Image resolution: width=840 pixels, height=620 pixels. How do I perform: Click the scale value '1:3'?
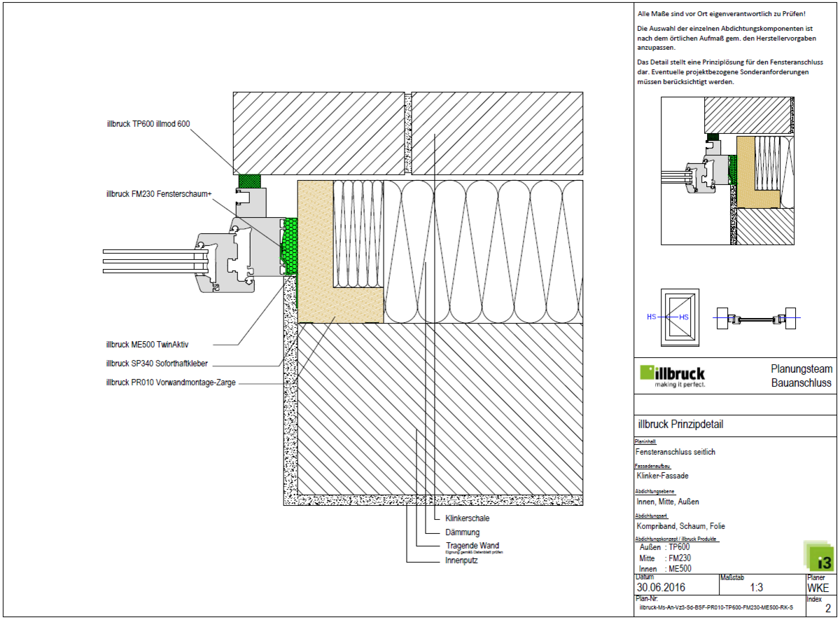757,587
